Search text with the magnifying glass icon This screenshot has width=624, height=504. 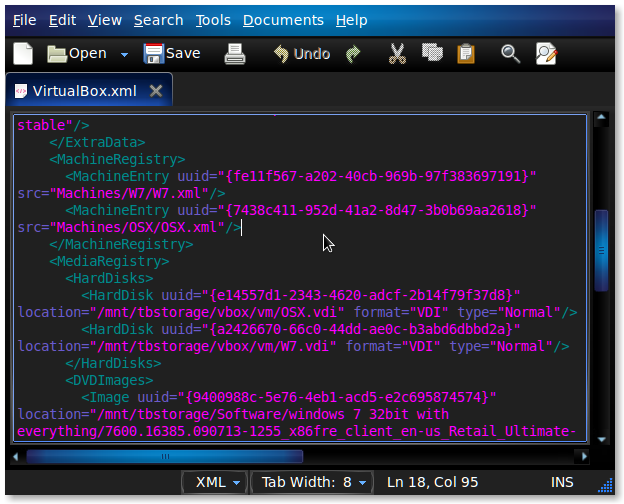click(x=510, y=54)
